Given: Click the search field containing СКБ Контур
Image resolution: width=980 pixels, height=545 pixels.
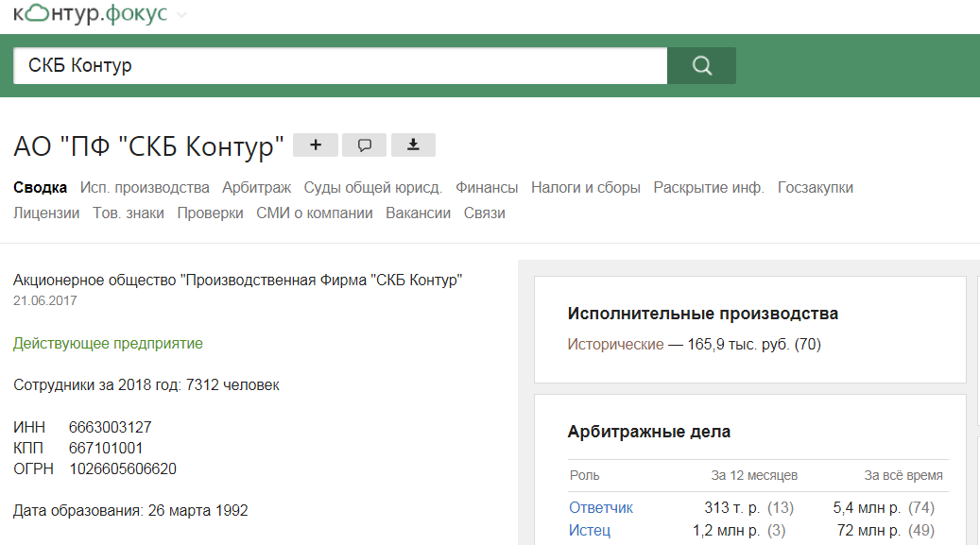Looking at the screenshot, I should 340,65.
